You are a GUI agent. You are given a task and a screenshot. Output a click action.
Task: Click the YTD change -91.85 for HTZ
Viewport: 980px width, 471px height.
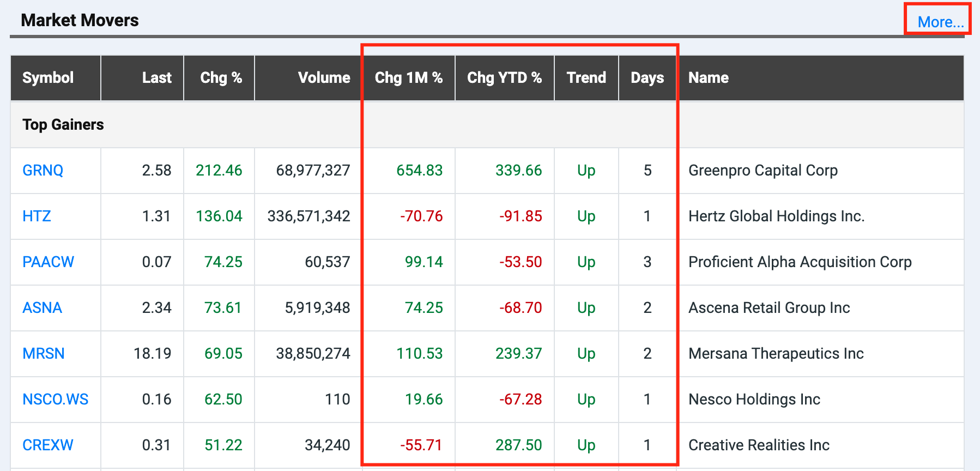521,216
